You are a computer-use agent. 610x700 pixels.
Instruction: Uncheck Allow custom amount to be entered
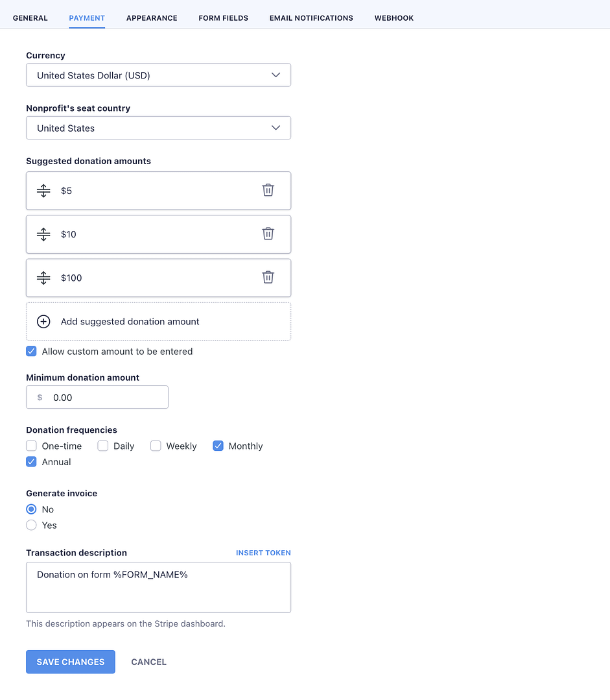(31, 351)
